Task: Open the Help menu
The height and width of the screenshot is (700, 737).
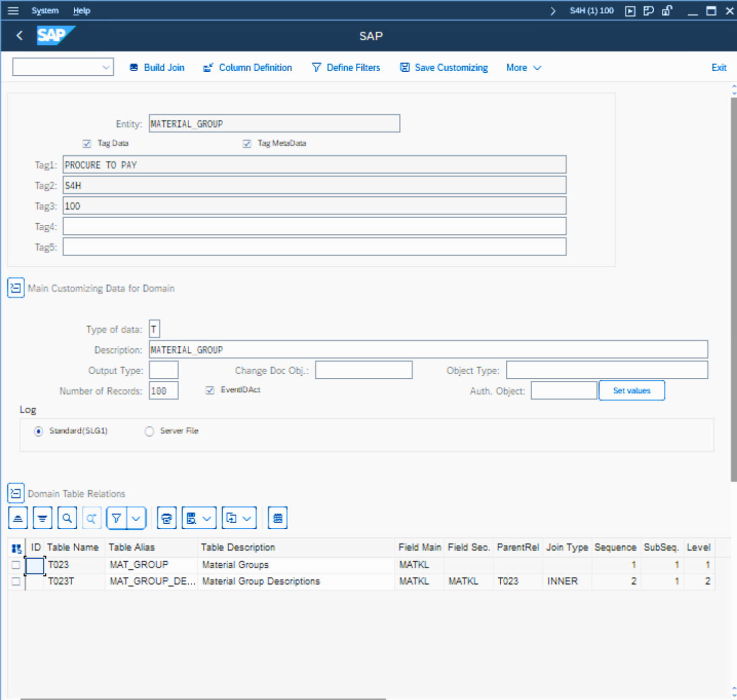Action: [81, 11]
